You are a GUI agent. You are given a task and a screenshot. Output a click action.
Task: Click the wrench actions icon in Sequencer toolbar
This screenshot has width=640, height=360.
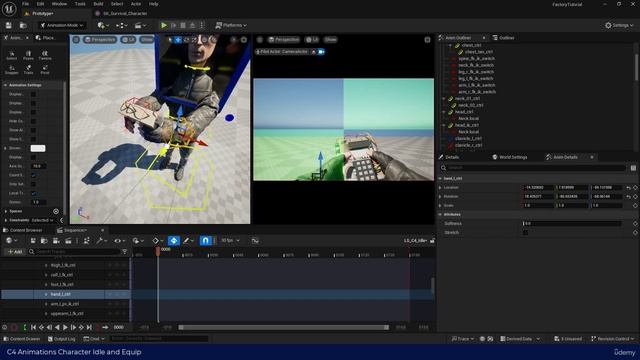coord(101,241)
